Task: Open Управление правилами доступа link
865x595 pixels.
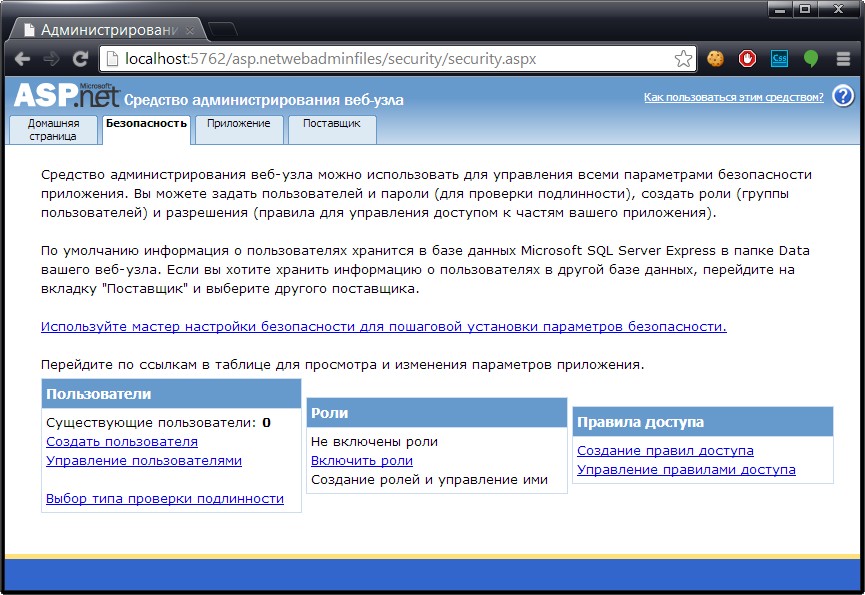Action: 686,470
